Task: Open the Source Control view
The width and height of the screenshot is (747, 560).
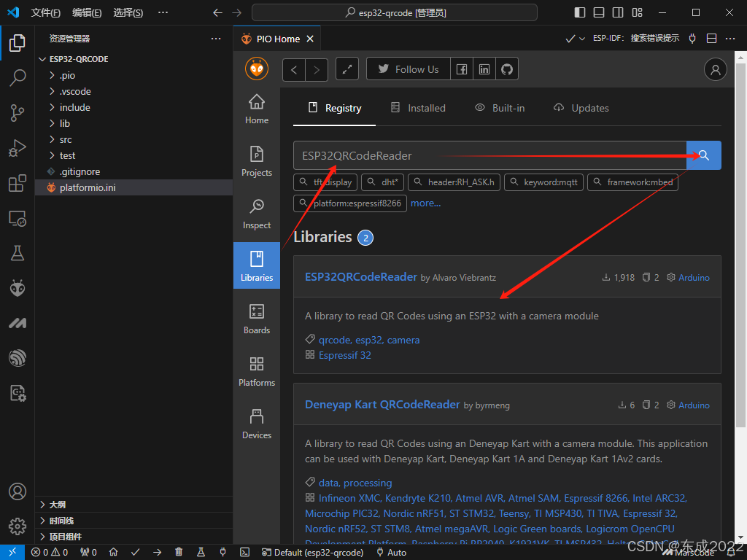Action: [x=18, y=113]
